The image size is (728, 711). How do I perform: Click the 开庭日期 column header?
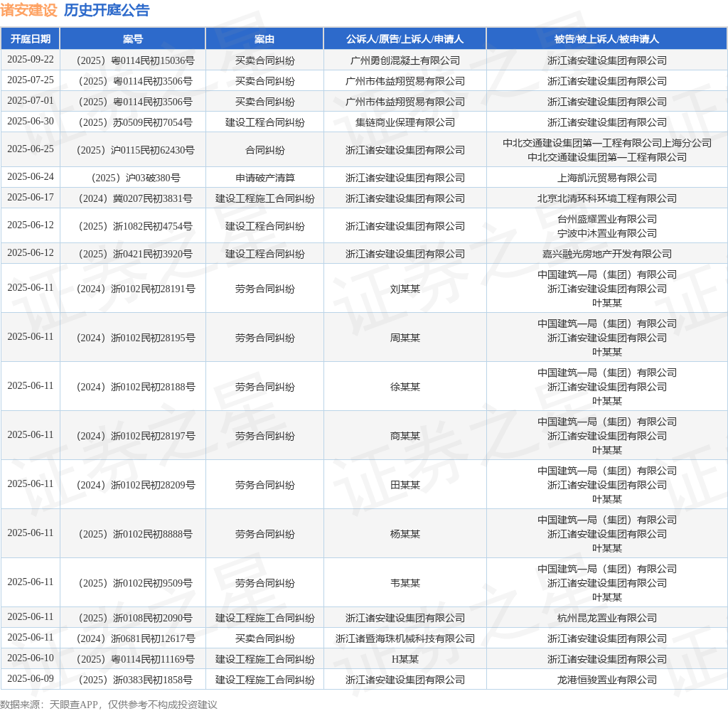(x=30, y=39)
